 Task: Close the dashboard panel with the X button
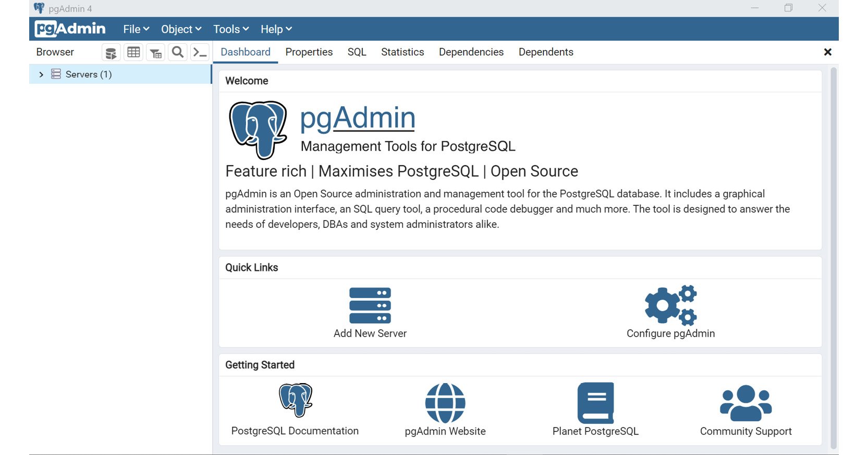827,52
